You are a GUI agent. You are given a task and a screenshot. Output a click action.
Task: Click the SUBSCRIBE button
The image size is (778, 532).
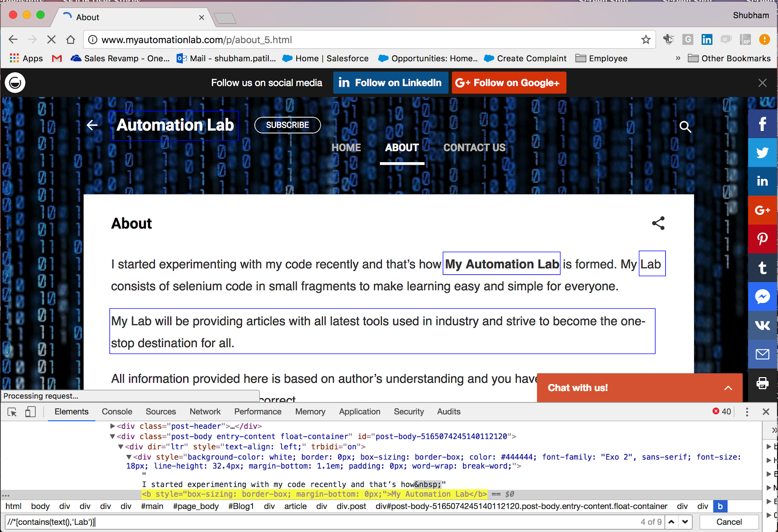point(287,125)
